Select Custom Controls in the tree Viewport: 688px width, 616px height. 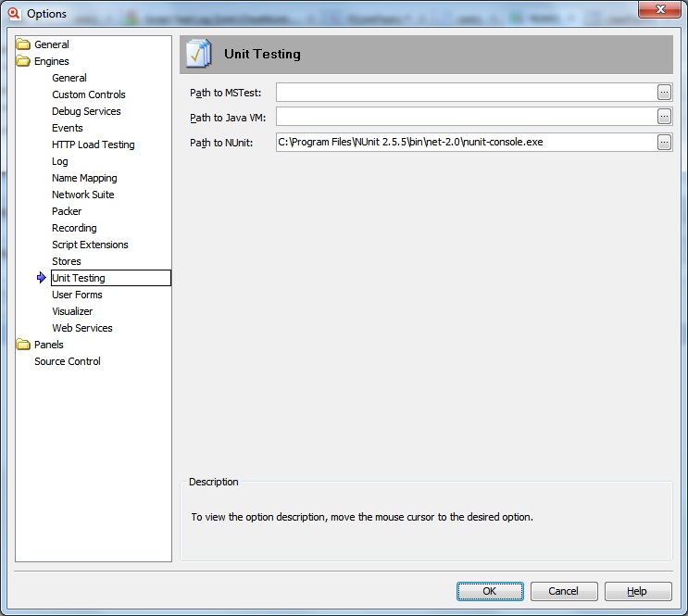tap(89, 94)
